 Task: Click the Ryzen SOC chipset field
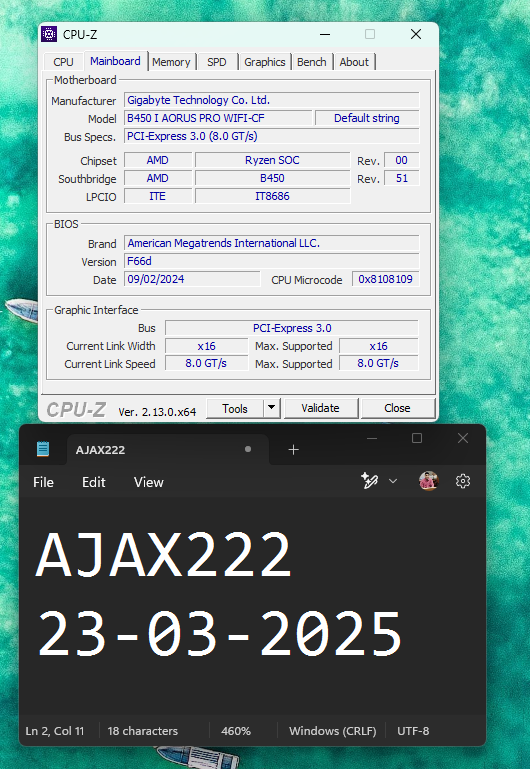[273, 160]
